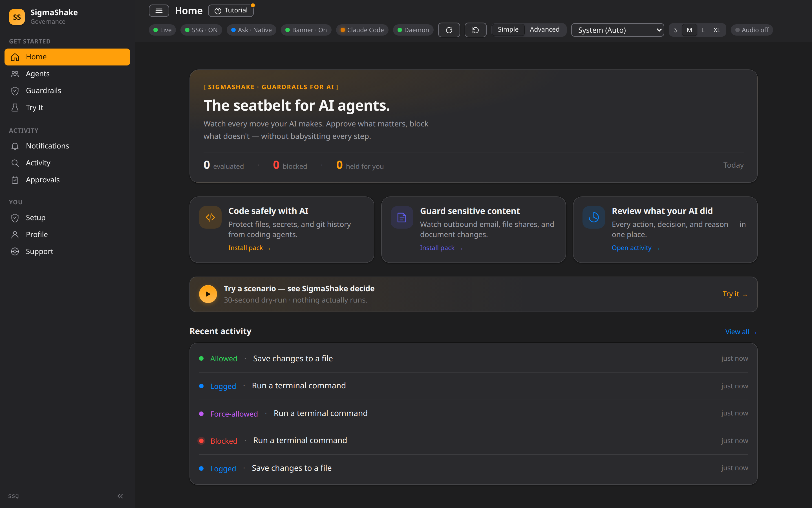Click the Try It flask icon
The image size is (812, 508).
pos(15,108)
